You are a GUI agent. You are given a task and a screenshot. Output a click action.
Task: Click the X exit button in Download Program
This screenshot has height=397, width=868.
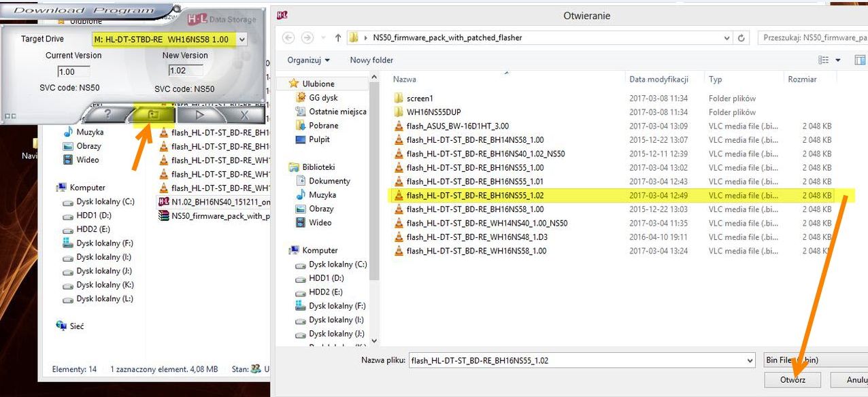point(245,115)
